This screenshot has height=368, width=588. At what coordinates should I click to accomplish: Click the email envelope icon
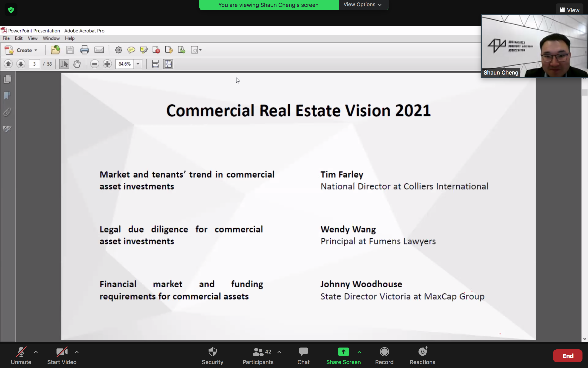99,50
